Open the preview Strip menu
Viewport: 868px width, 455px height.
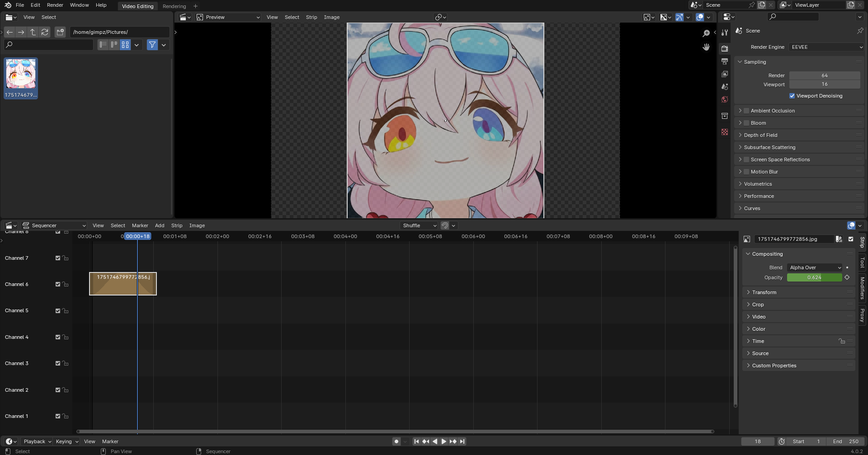point(311,17)
